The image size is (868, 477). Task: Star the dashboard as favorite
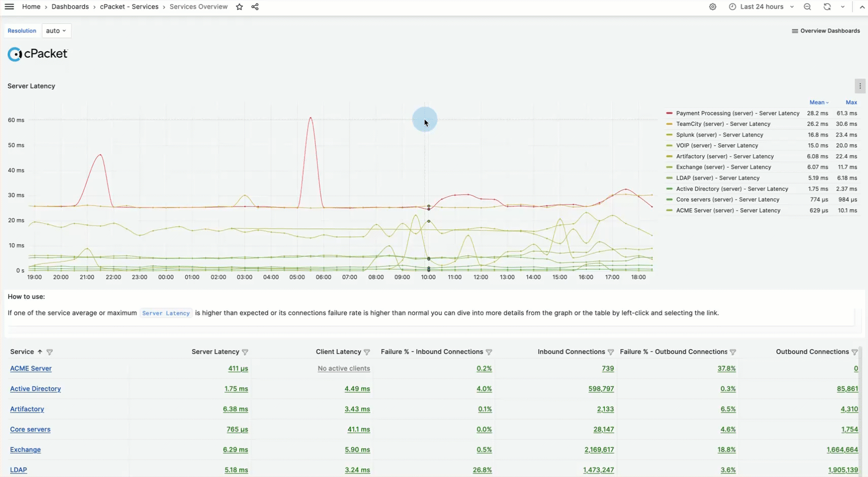[x=240, y=7]
